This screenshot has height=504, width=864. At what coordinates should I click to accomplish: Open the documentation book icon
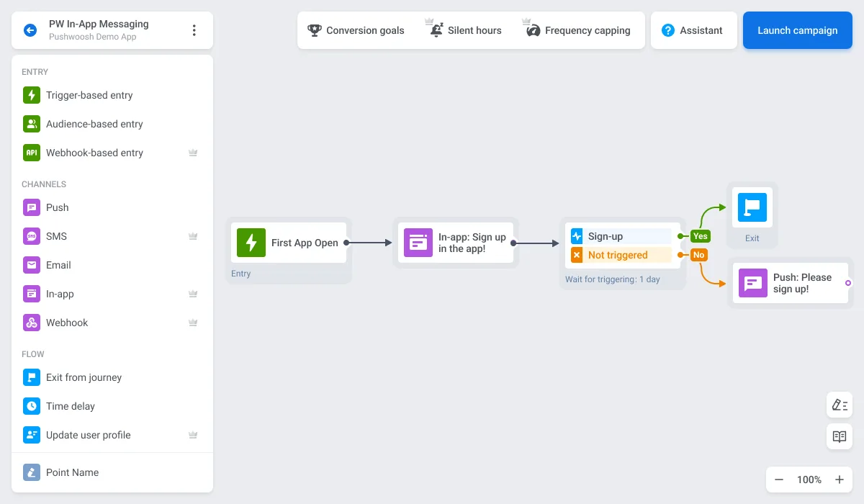(x=840, y=436)
